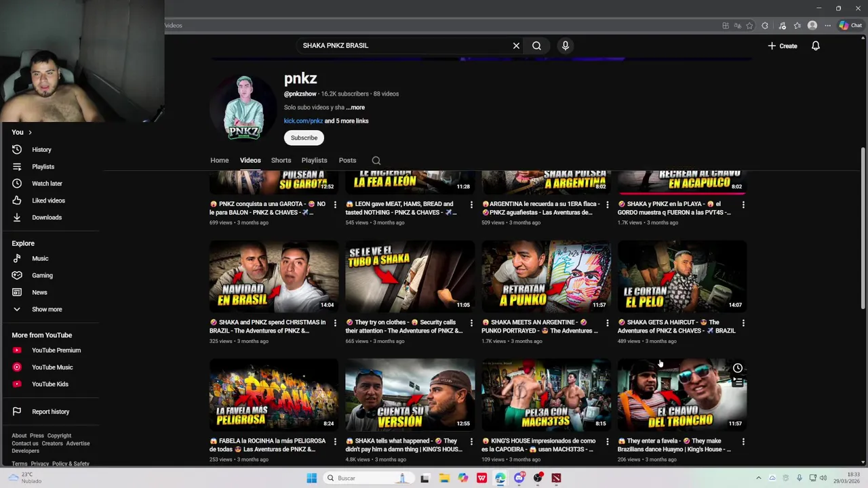Open the Advertise footer link
This screenshot has height=488, width=868.
pyautogui.click(x=78, y=443)
